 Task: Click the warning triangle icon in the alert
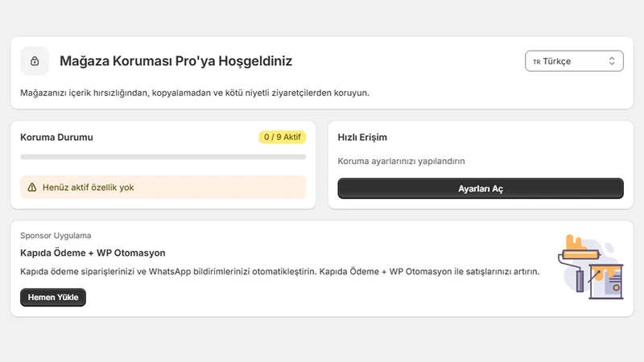[32, 187]
